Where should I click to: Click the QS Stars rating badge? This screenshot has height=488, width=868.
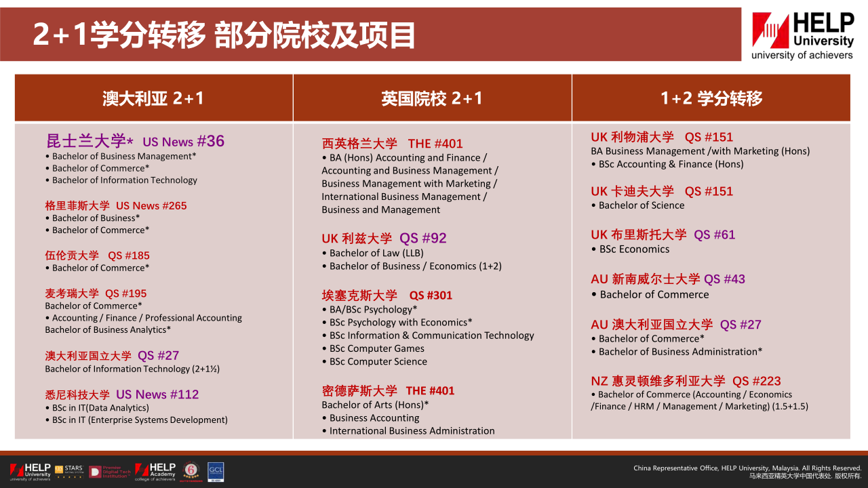pyautogui.click(x=68, y=472)
